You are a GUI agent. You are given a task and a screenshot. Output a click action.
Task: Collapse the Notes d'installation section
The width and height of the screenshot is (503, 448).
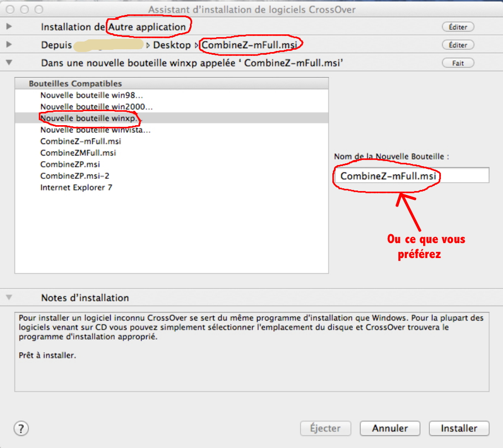[9, 297]
